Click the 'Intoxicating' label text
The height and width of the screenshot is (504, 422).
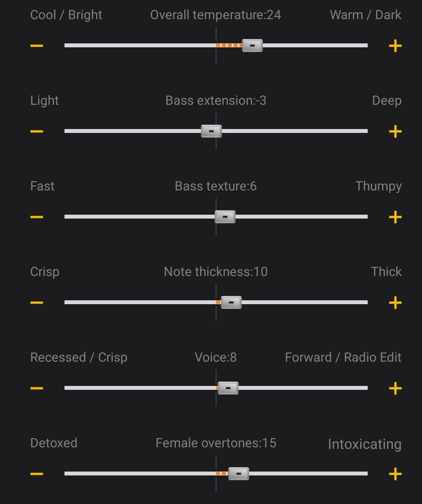365,444
